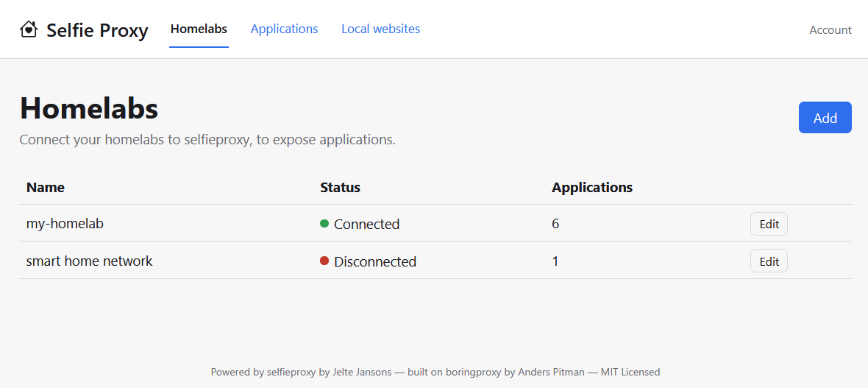
Task: Click the Connected status text
Action: pyautogui.click(x=366, y=224)
